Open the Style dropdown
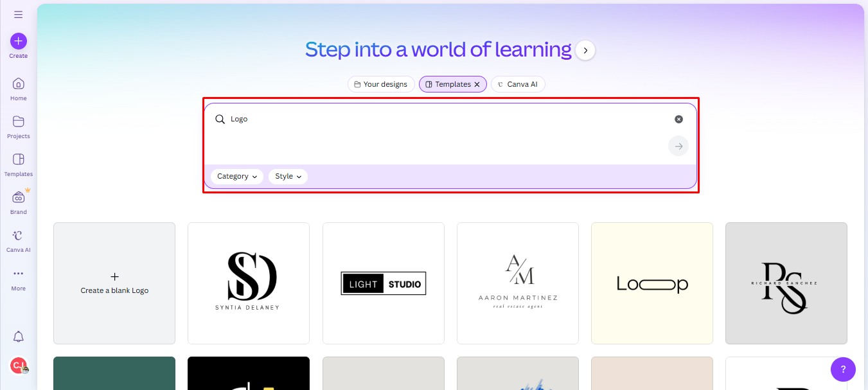This screenshot has width=868, height=390. [288, 176]
